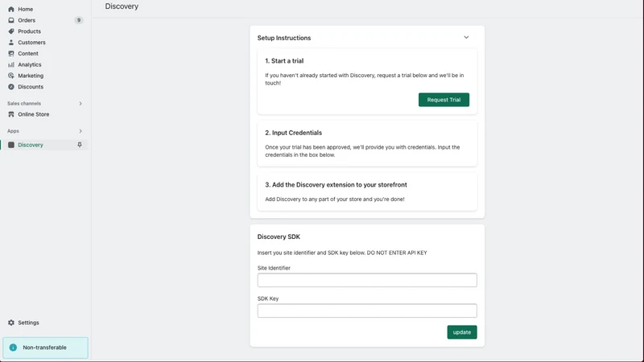Click the Settings gear icon
This screenshot has width=644, height=362.
point(11,323)
